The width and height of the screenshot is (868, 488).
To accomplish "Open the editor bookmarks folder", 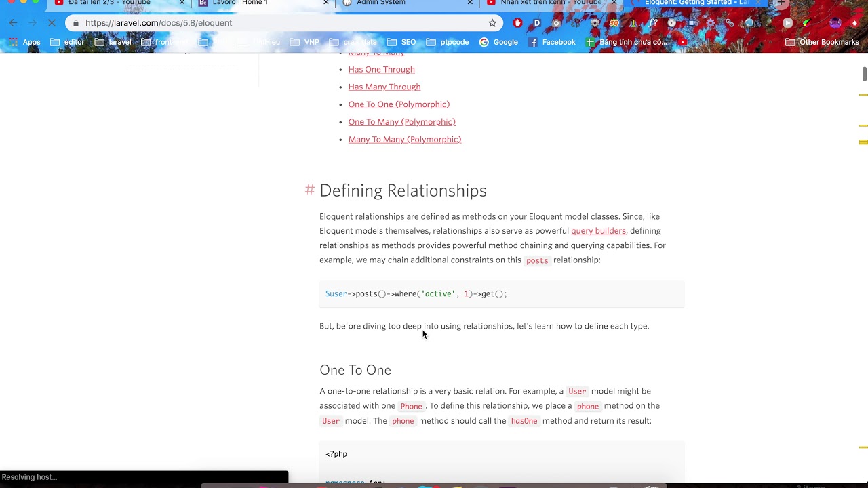I will coord(67,42).
